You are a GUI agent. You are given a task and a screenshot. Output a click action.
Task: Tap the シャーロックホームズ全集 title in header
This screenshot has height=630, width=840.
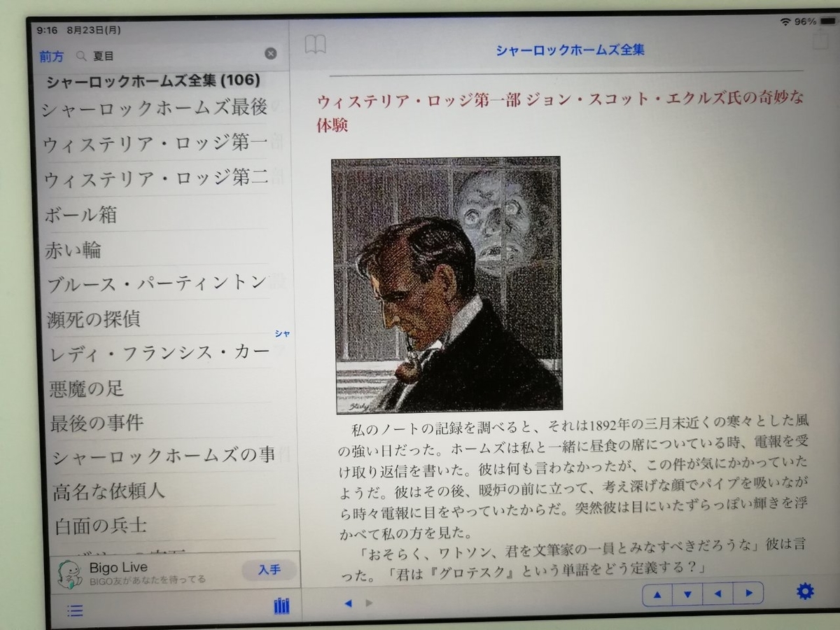pyautogui.click(x=570, y=50)
